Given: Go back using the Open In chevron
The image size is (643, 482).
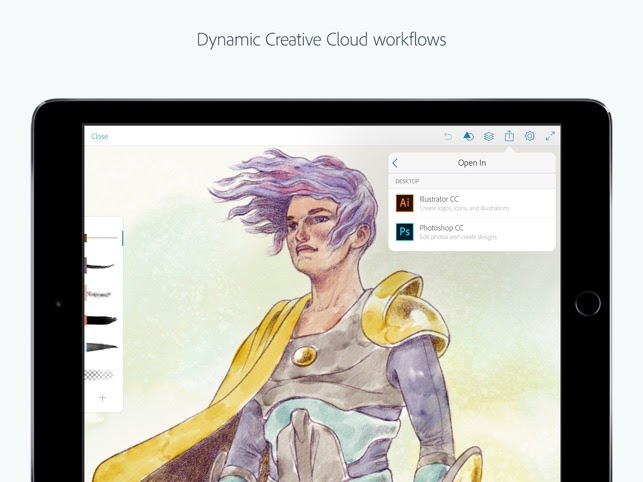Looking at the screenshot, I should pos(396,163).
